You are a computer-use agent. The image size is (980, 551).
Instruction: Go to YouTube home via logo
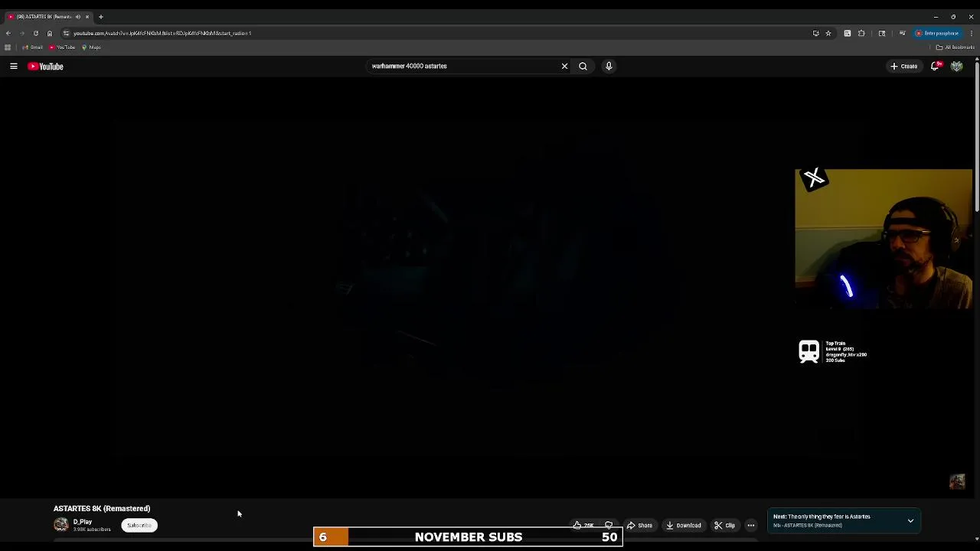46,67
